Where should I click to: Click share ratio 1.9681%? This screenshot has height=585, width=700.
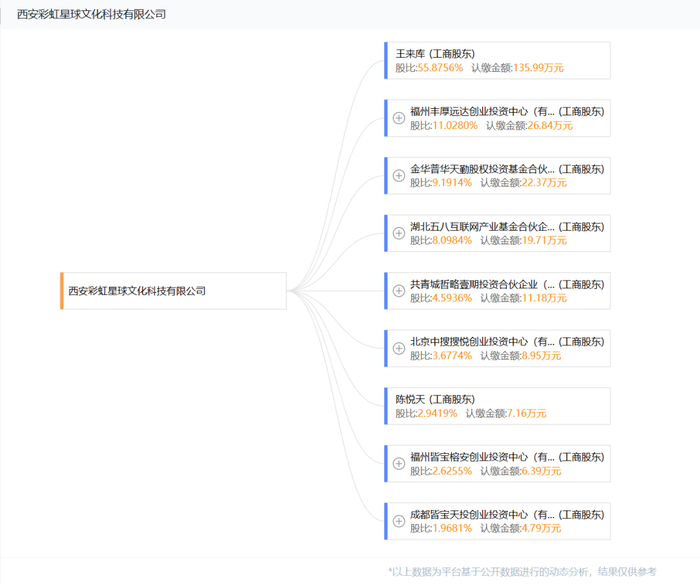(x=452, y=528)
